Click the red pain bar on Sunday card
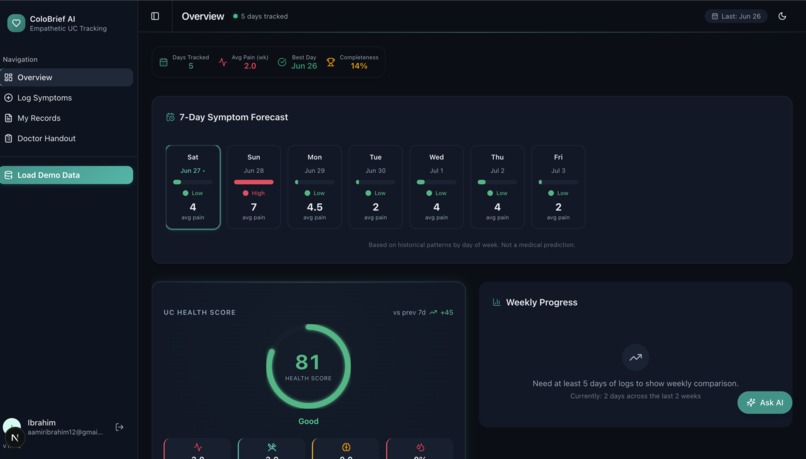 (x=253, y=182)
